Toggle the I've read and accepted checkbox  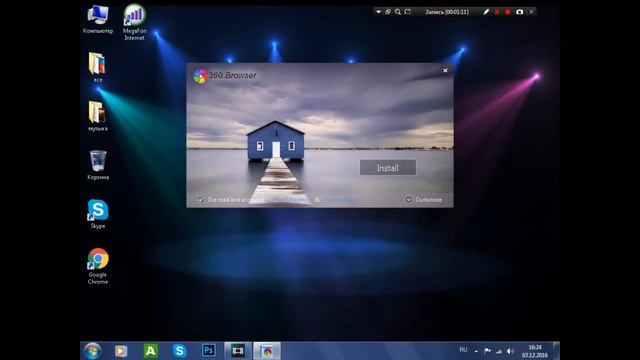pyautogui.click(x=200, y=200)
